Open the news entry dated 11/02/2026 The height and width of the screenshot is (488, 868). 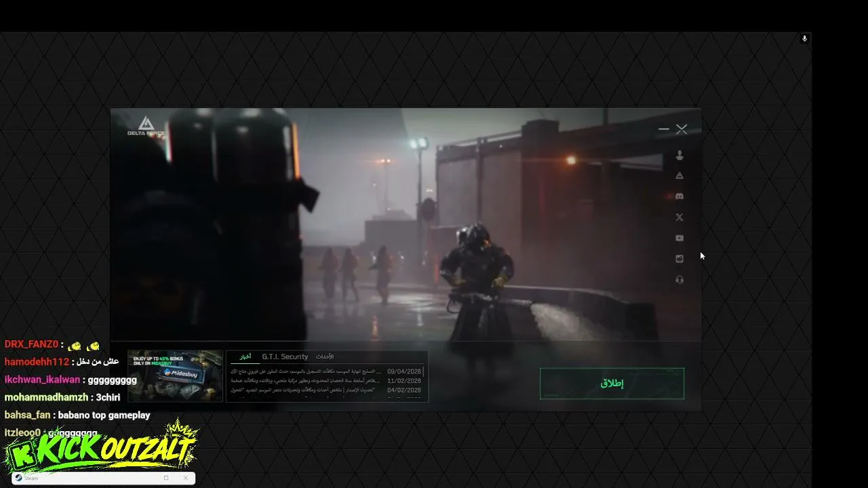pyautogui.click(x=326, y=381)
